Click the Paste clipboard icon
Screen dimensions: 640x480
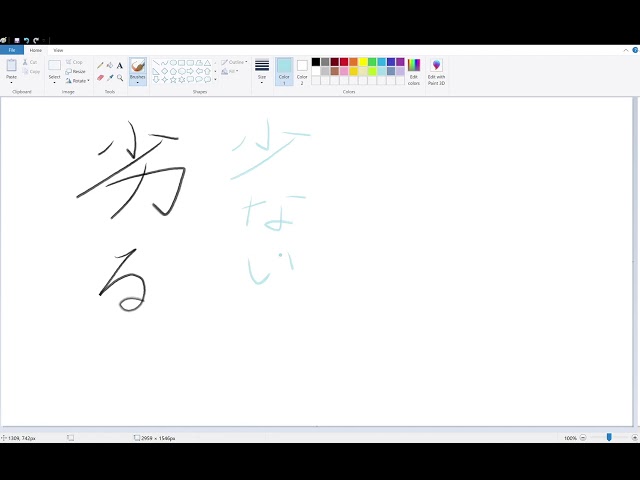coord(11,65)
